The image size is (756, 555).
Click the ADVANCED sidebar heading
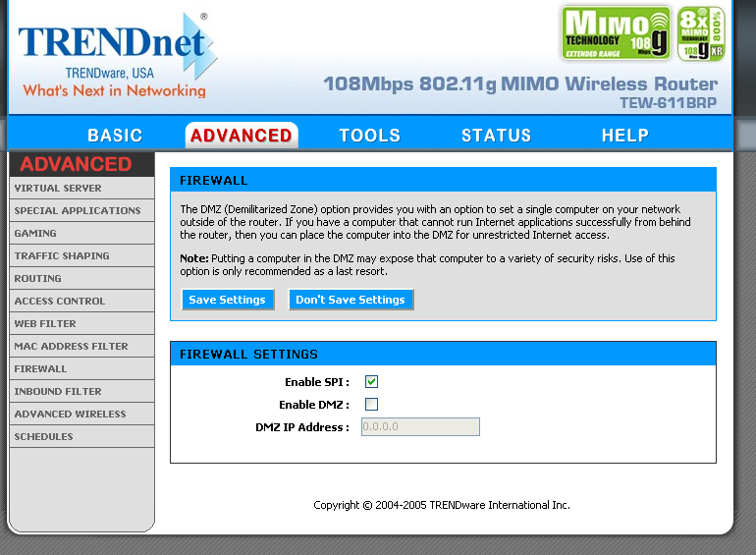coord(77,164)
